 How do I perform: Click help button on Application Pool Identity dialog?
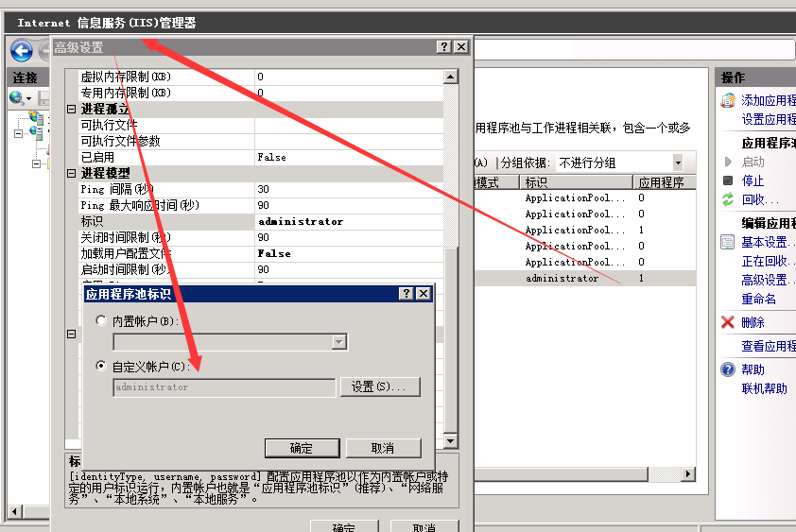[407, 294]
